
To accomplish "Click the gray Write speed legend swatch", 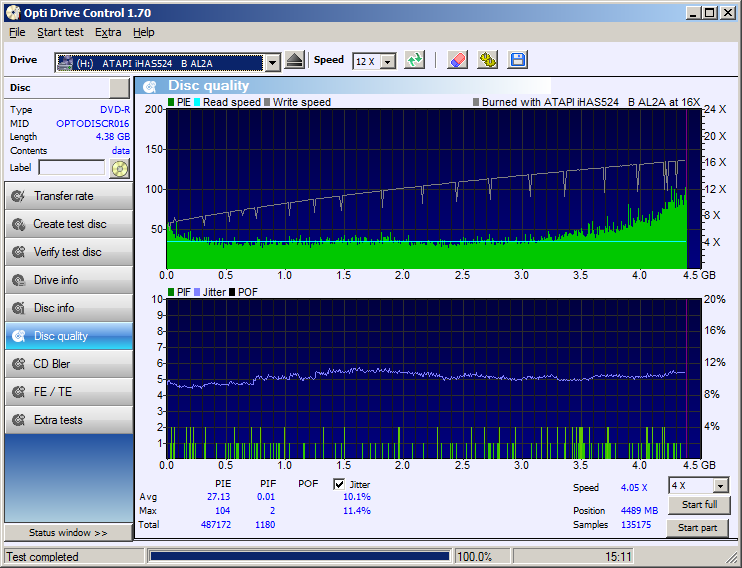I will (267, 102).
